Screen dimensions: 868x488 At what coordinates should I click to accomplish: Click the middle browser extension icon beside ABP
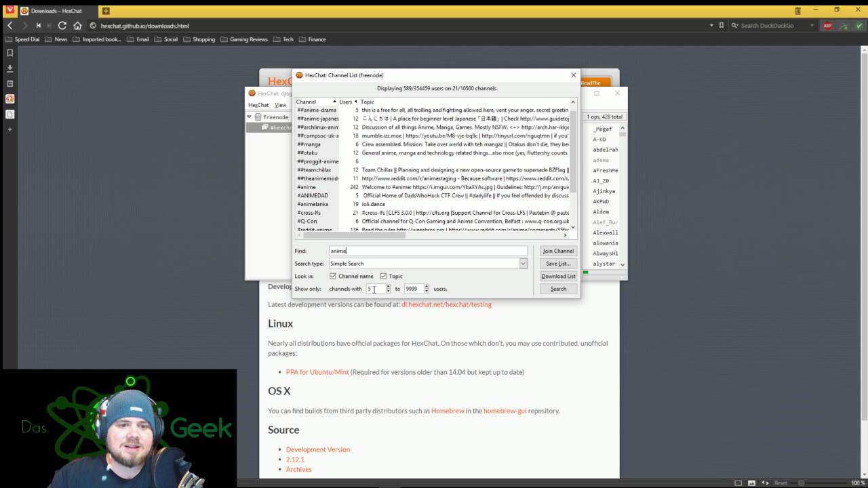coord(844,26)
